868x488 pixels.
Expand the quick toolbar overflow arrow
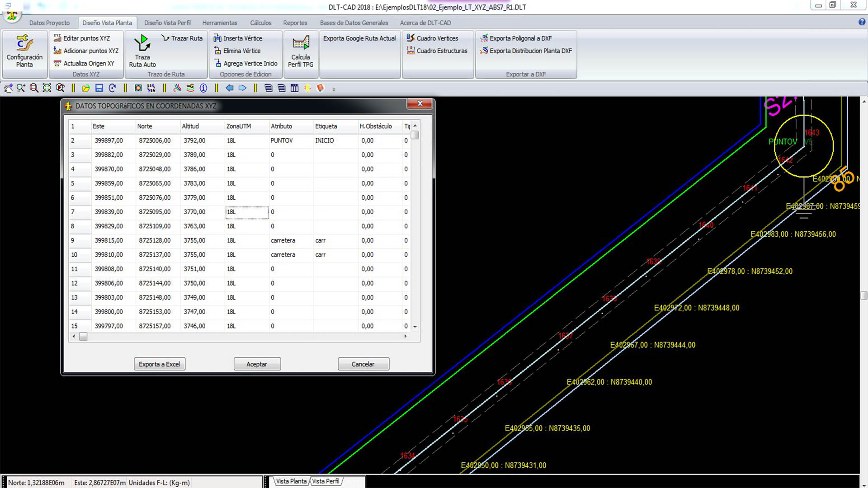click(x=334, y=89)
